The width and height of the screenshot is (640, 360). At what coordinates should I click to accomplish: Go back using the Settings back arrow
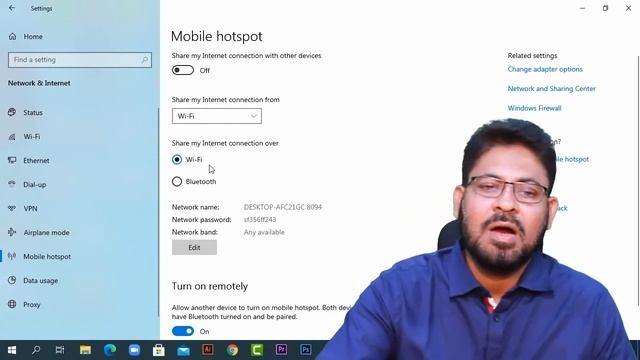pyautogui.click(x=12, y=8)
